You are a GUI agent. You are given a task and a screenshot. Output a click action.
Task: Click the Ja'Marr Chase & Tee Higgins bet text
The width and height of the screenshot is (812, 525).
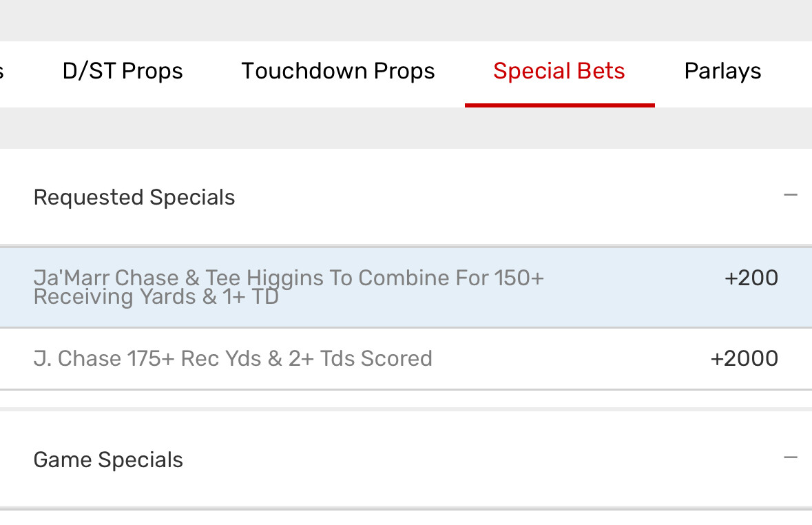(289, 278)
